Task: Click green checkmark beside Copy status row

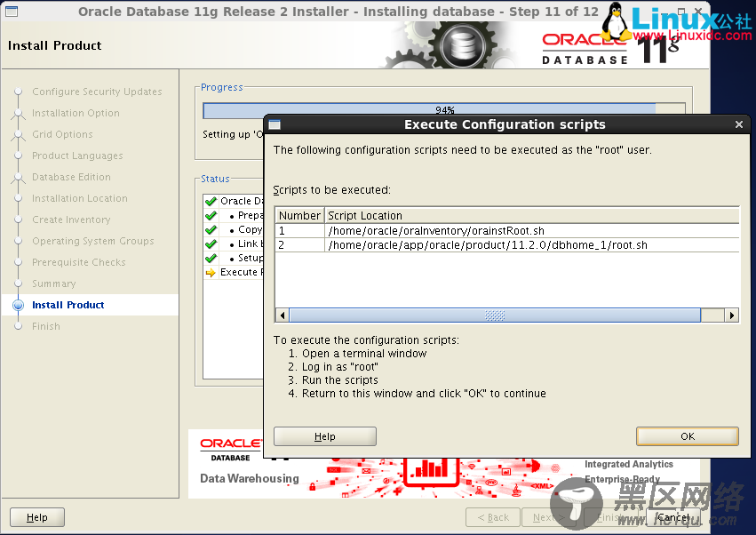Action: pos(211,229)
